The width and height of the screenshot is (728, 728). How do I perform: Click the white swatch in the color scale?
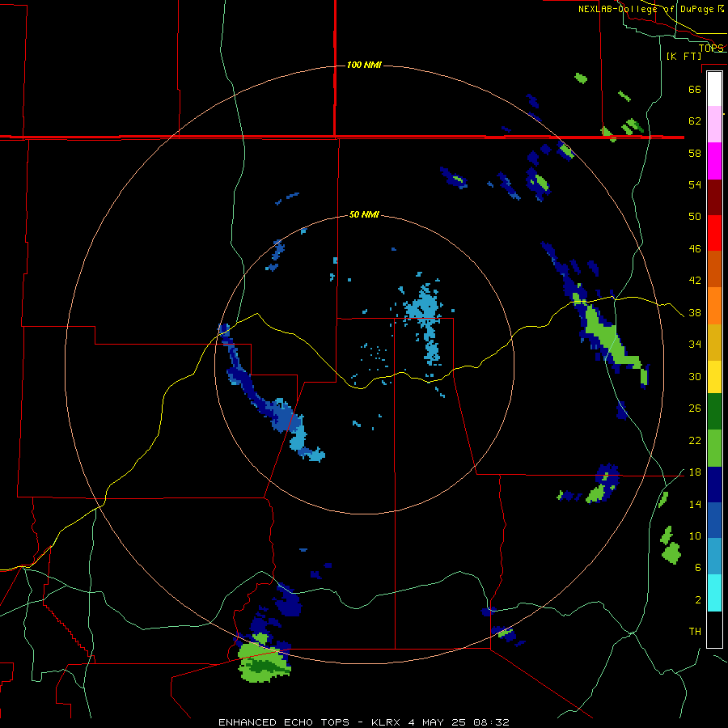pos(714,89)
